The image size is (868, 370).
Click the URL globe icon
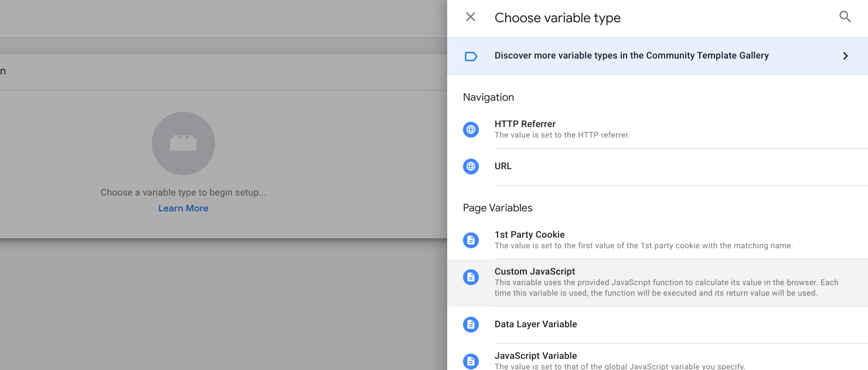coord(471,166)
